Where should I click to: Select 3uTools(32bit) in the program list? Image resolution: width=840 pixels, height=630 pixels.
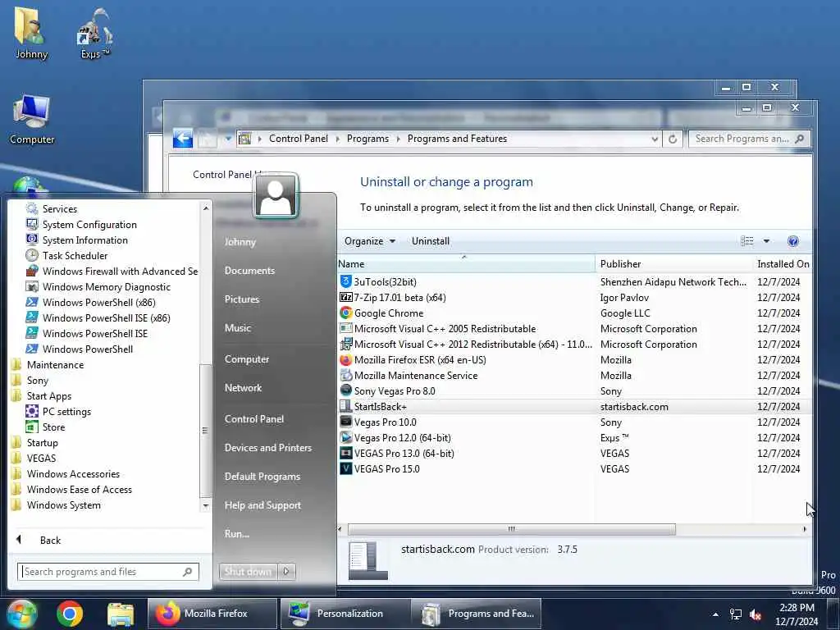pos(575,282)
